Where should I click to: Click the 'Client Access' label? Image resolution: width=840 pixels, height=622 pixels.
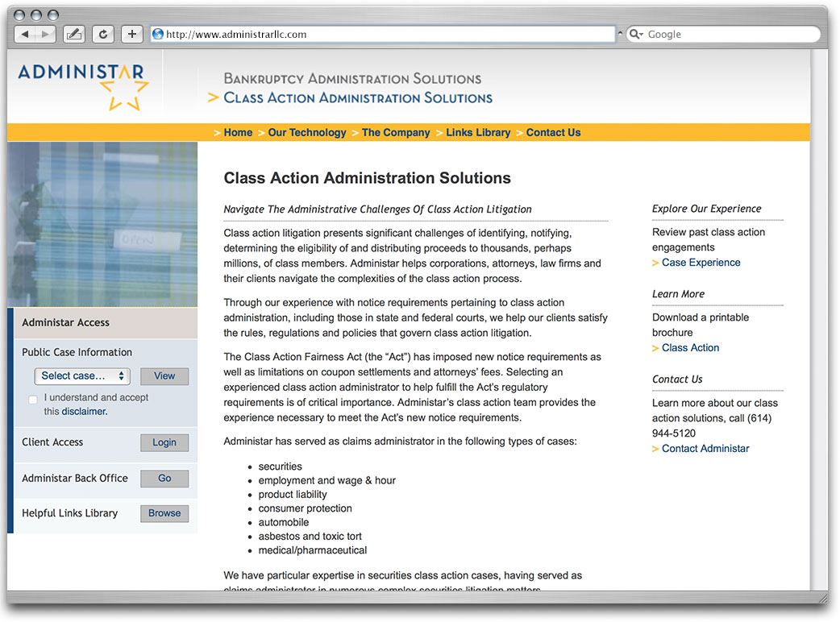[x=52, y=442]
